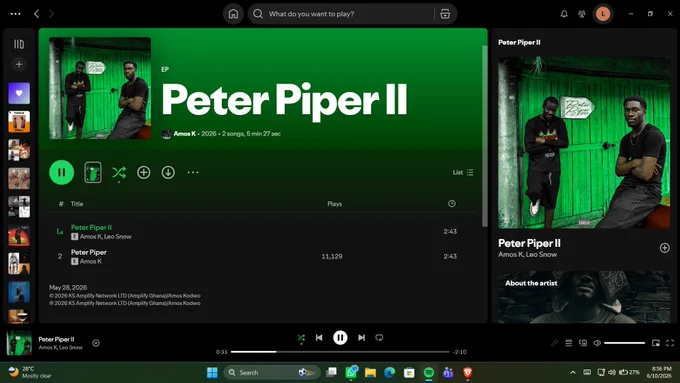Create playlist with the plus icon
Screen dimensions: 680x383
19,65
